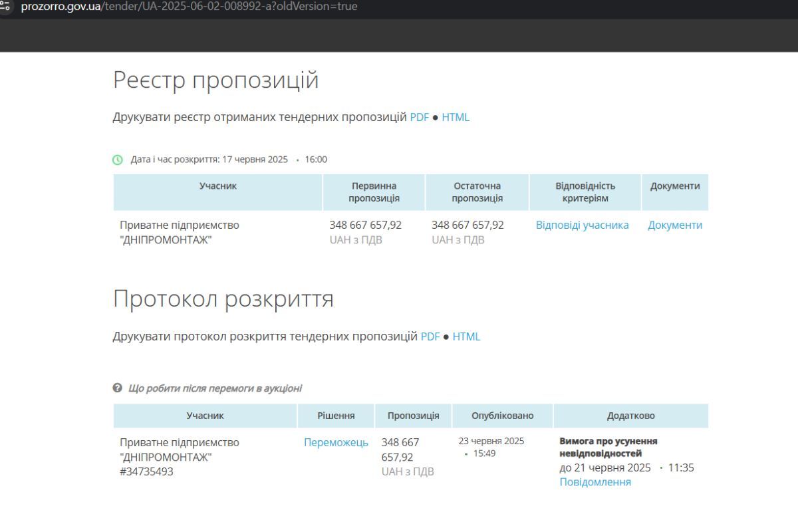798x532 pixels.
Task: Click the question mark help icon
Action: pos(118,388)
